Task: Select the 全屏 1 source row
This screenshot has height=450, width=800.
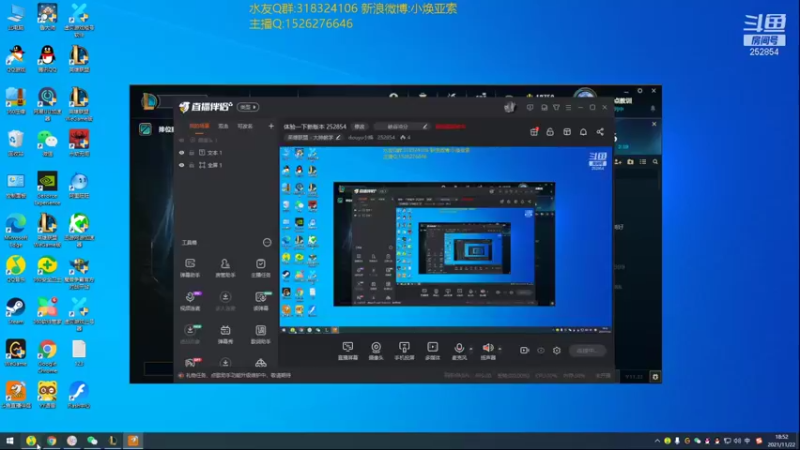Action: point(226,165)
